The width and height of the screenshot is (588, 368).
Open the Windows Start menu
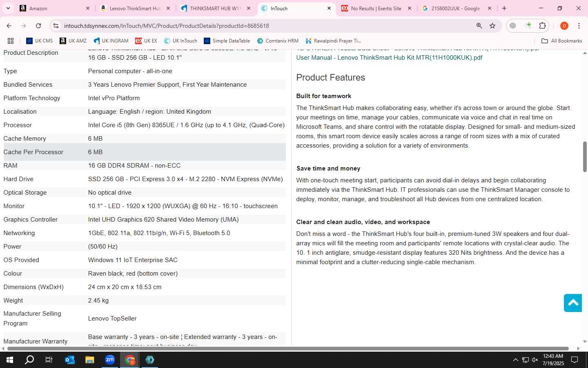coord(10,360)
